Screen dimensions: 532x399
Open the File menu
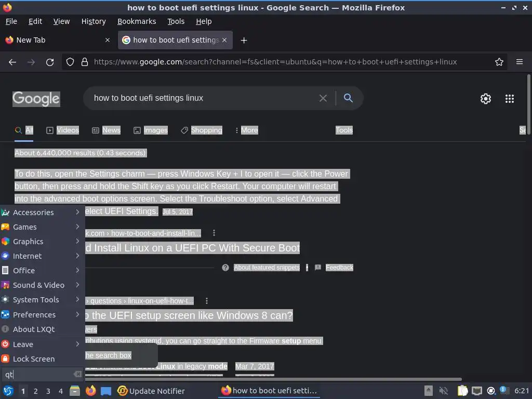(x=11, y=21)
